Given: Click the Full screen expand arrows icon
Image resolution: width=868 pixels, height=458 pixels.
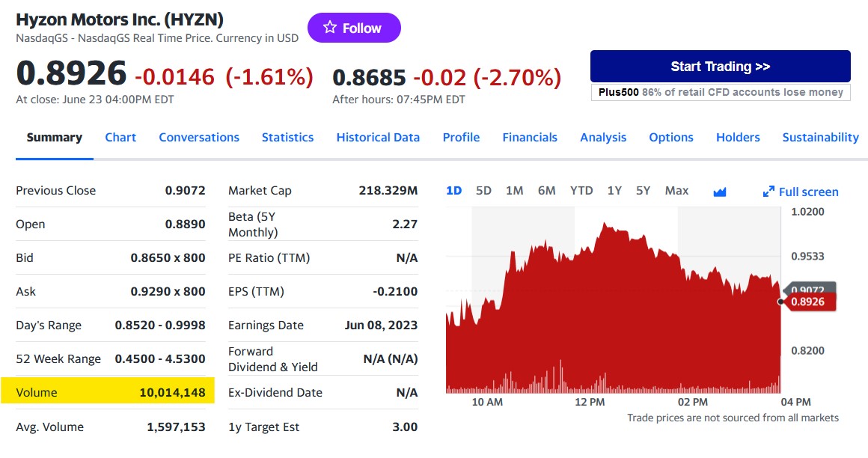Looking at the screenshot, I should point(768,192).
